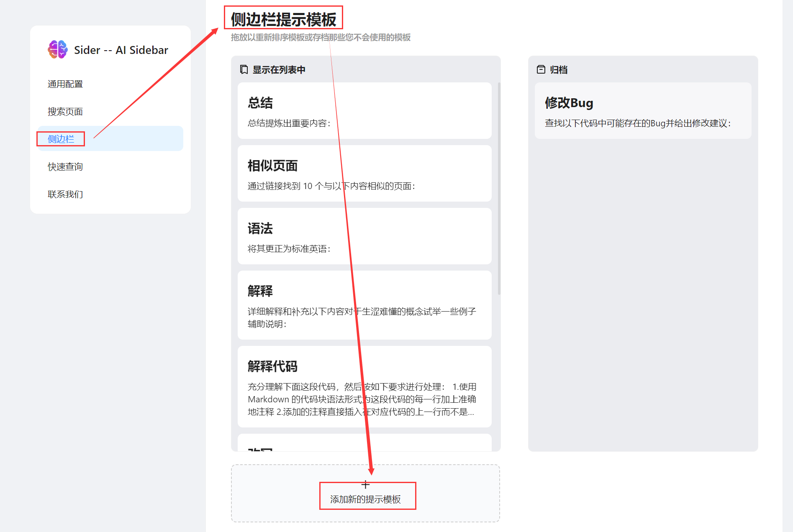The width and height of the screenshot is (793, 532).
Task: Open the 语法 template card
Action: pos(364,236)
